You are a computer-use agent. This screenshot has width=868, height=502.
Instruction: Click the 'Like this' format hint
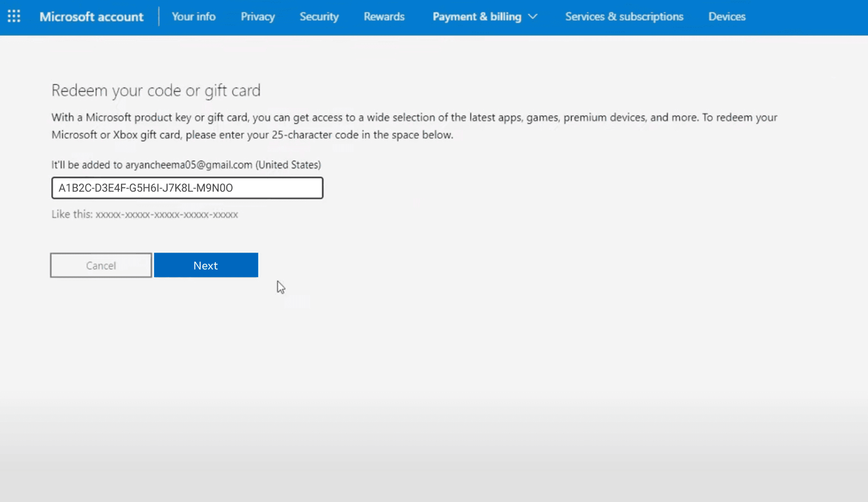click(x=145, y=214)
